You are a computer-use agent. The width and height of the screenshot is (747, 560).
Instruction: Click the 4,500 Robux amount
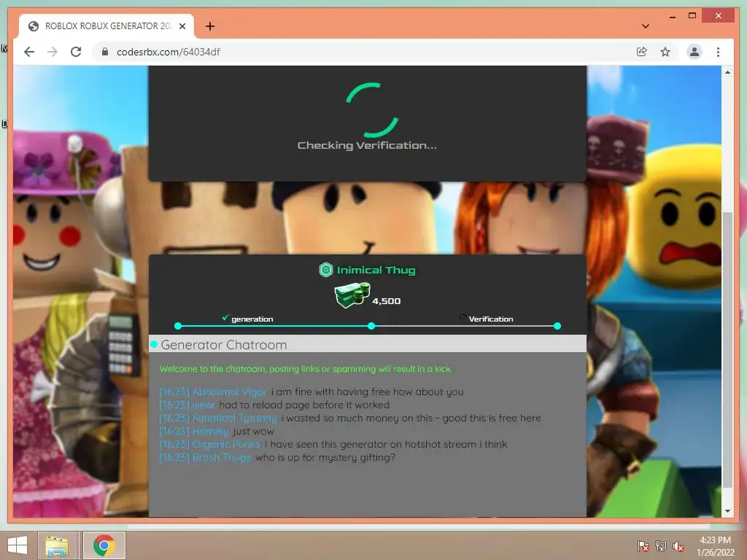click(387, 301)
